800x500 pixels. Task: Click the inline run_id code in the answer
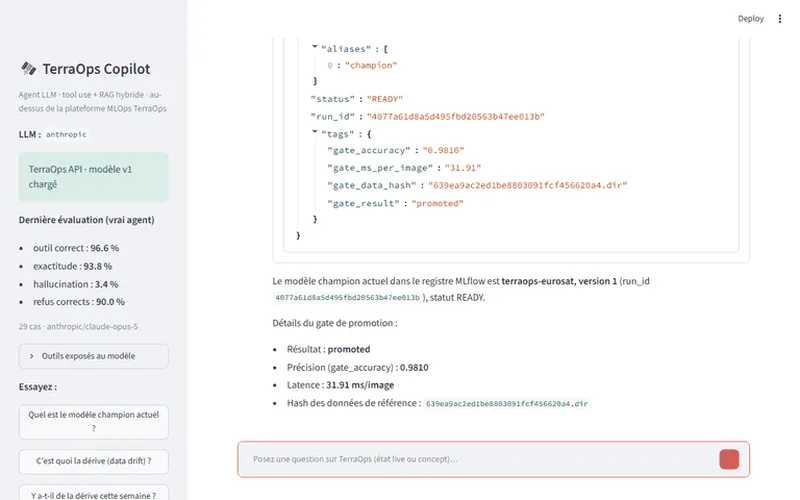(347, 297)
